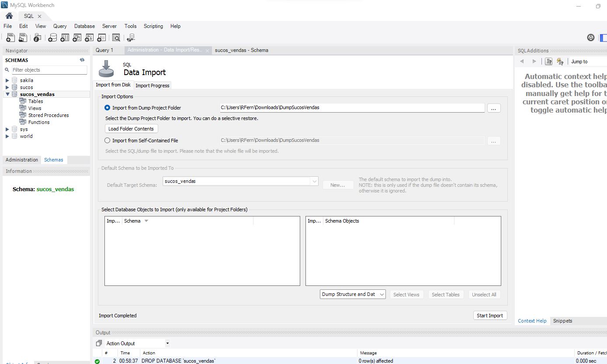Refresh the SCHEMAS list icon

[82, 60]
